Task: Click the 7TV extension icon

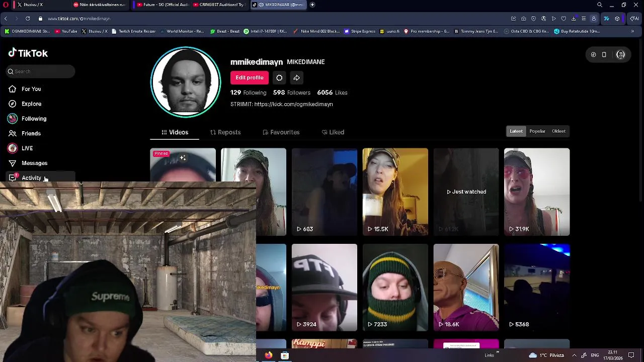Action: pyautogui.click(x=606, y=19)
